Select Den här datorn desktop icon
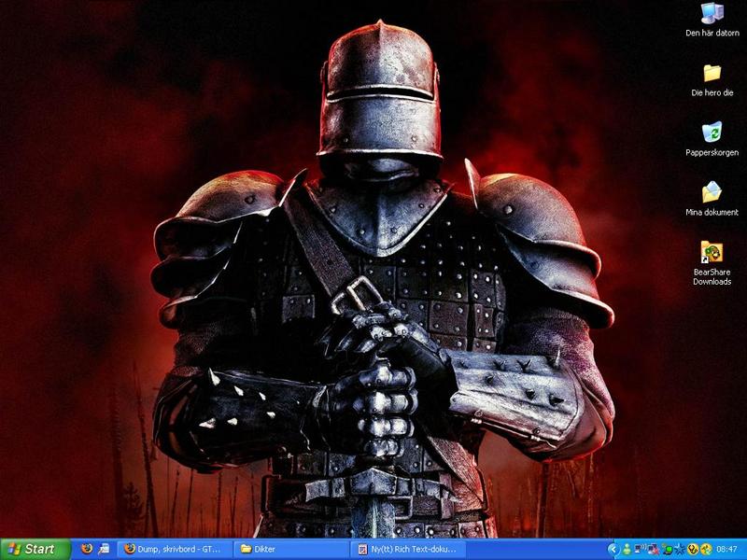This screenshot has height=560, width=747. (x=712, y=14)
